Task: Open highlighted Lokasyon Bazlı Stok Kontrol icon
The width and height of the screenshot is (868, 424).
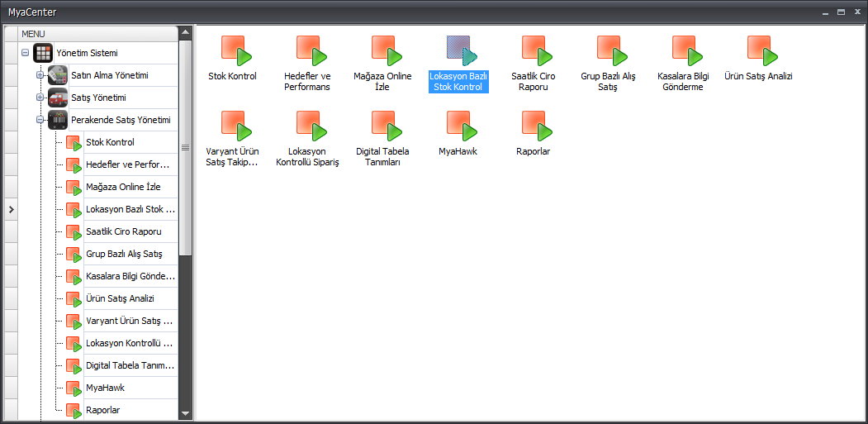Action: click(462, 50)
